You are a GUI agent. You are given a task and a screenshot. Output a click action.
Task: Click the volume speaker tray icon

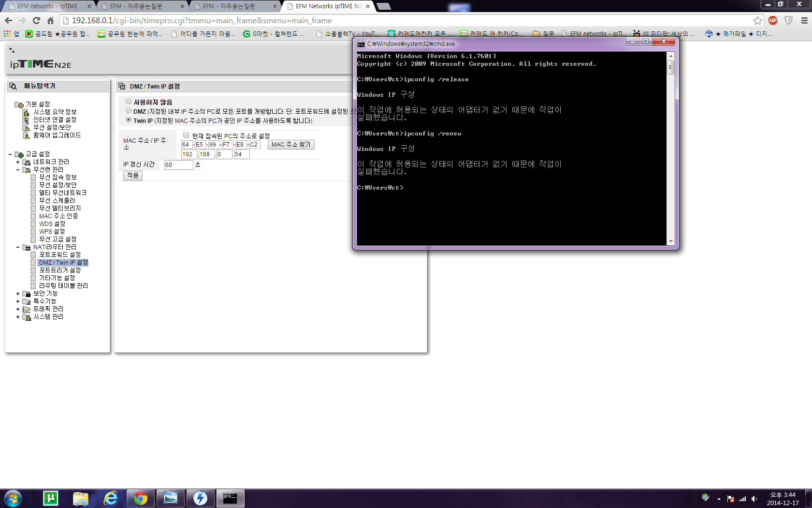(x=754, y=499)
